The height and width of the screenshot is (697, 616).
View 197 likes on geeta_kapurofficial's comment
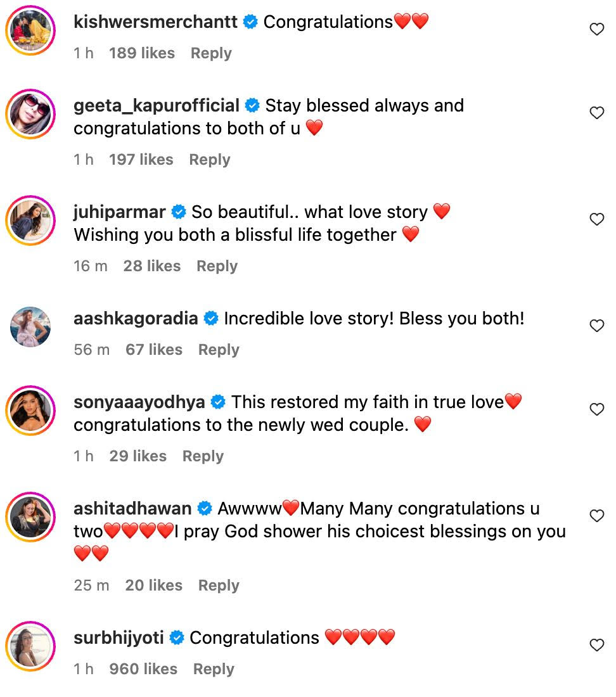point(141,160)
